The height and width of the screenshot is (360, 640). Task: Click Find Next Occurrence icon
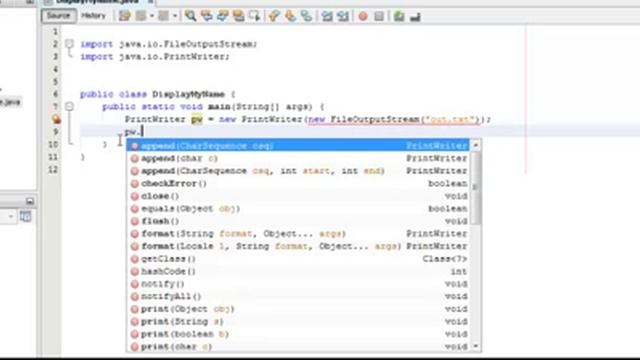[x=222, y=16]
